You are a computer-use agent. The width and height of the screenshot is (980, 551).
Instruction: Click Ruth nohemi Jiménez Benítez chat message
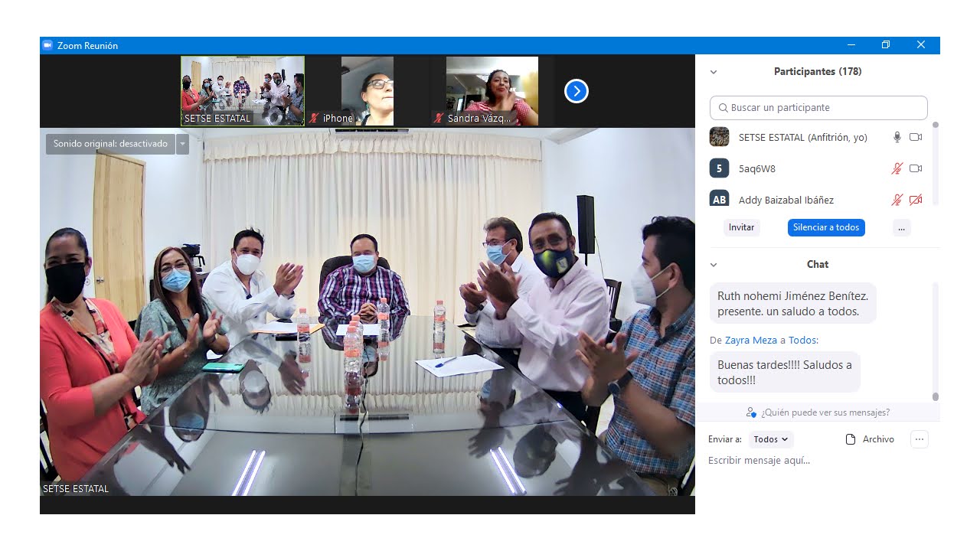pyautogui.click(x=793, y=303)
